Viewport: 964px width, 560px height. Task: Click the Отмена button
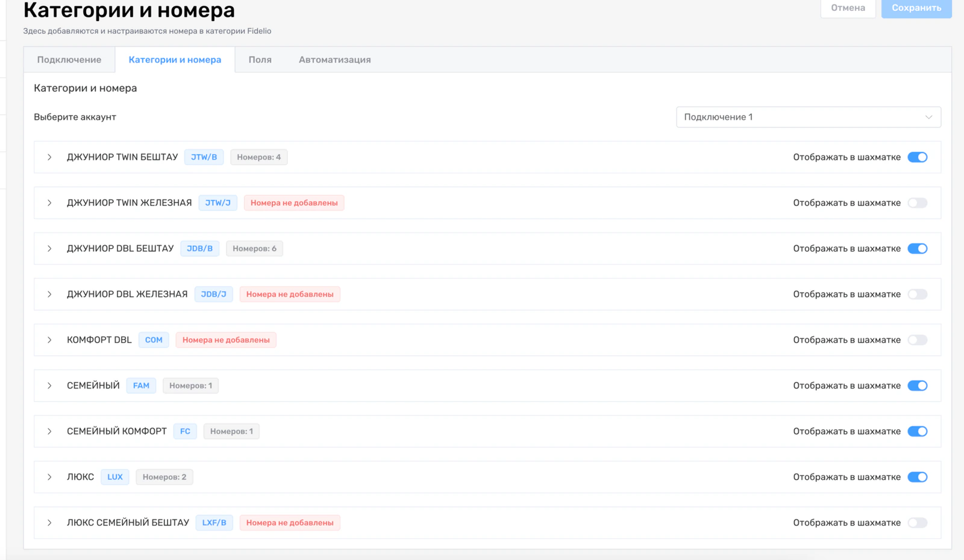point(848,8)
